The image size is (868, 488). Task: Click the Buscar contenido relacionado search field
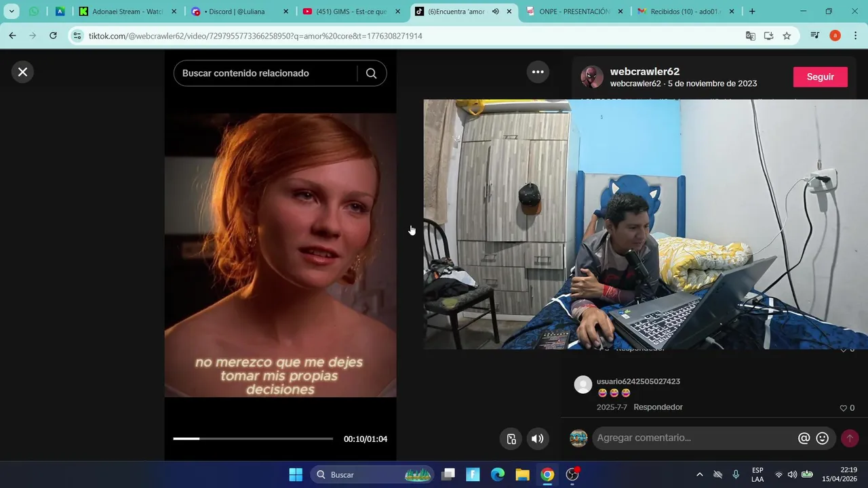266,73
